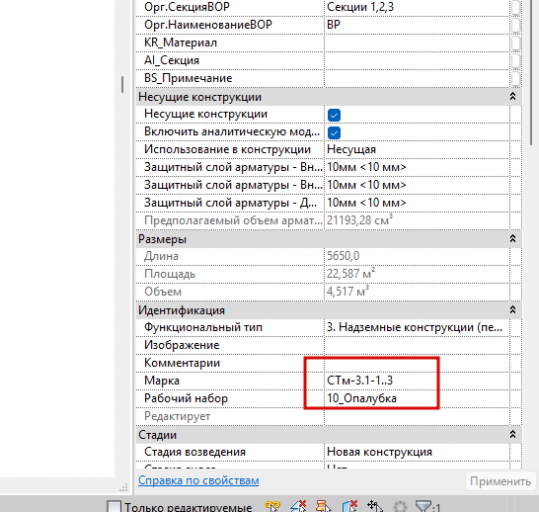This screenshot has width=539, height=512.
Task: Click the empty Изображение value field
Action: [417, 345]
